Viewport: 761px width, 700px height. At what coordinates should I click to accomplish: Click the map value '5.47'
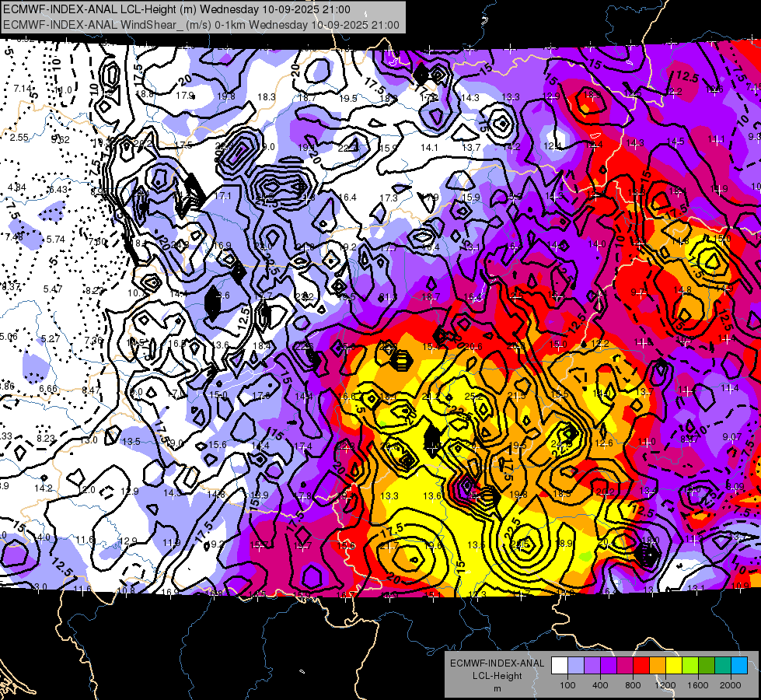pyautogui.click(x=52, y=289)
